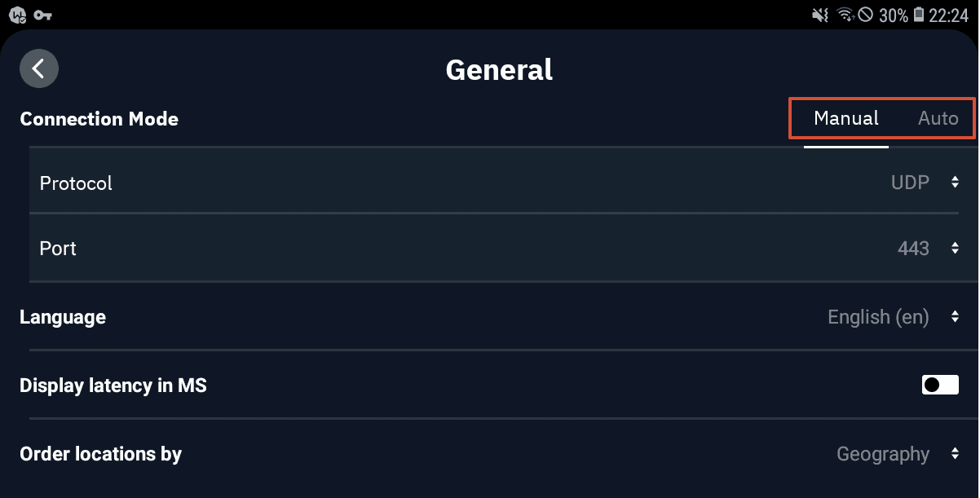Screen dimensions: 980x498
Task: Tap the battery indicator icon
Action: pyautogui.click(x=919, y=15)
